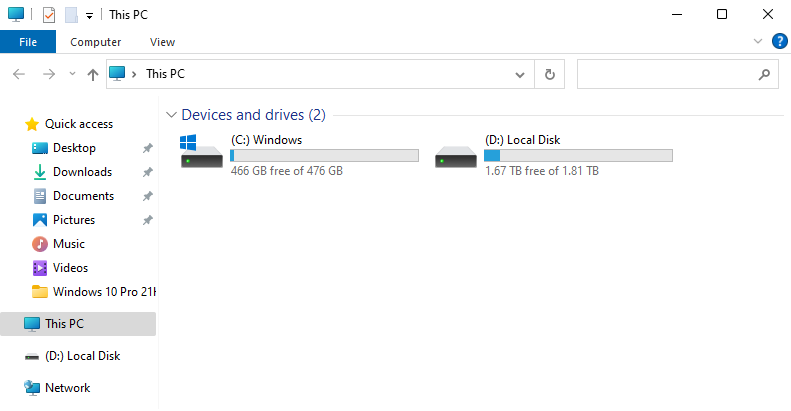Open Downloads in Quick access
Viewport: 791px width, 411px height.
click(82, 172)
